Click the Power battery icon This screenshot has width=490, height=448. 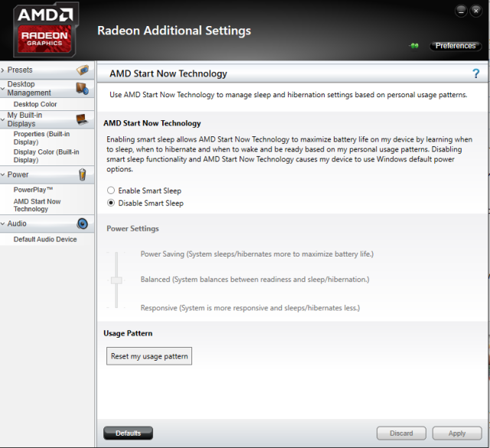82,175
